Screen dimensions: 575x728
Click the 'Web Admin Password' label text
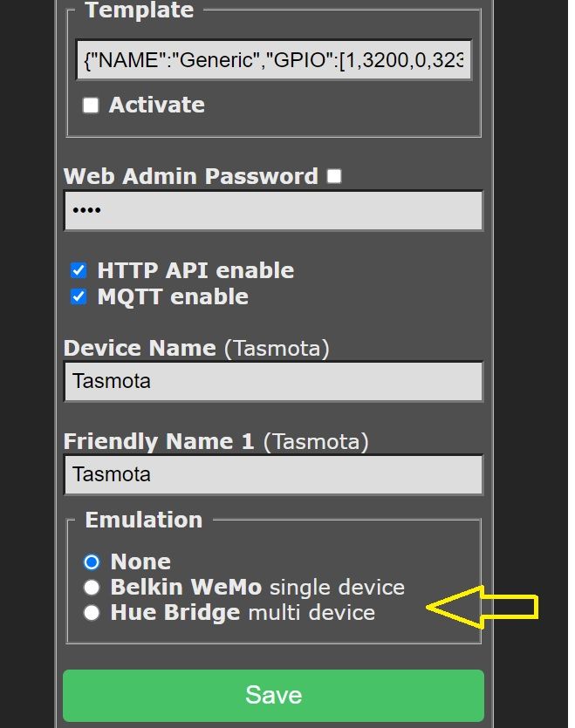pos(190,176)
